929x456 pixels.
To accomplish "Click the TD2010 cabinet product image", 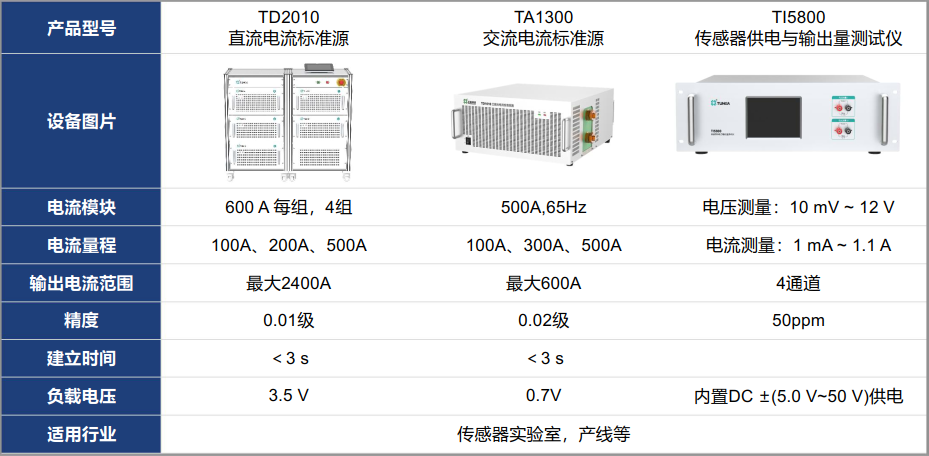I will pos(289,123).
